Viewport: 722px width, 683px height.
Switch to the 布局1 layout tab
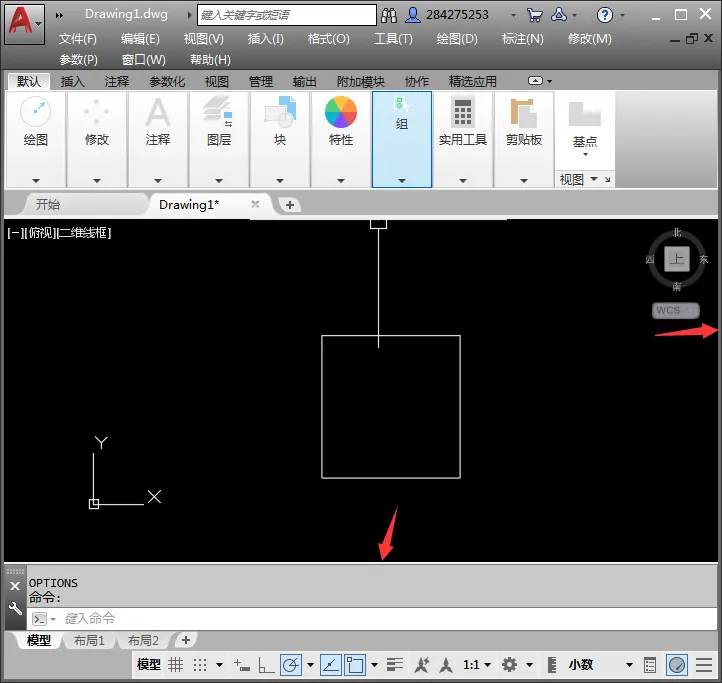[x=89, y=641]
